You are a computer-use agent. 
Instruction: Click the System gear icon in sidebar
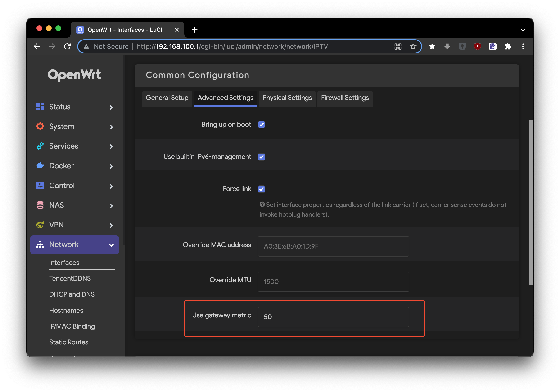coord(40,126)
